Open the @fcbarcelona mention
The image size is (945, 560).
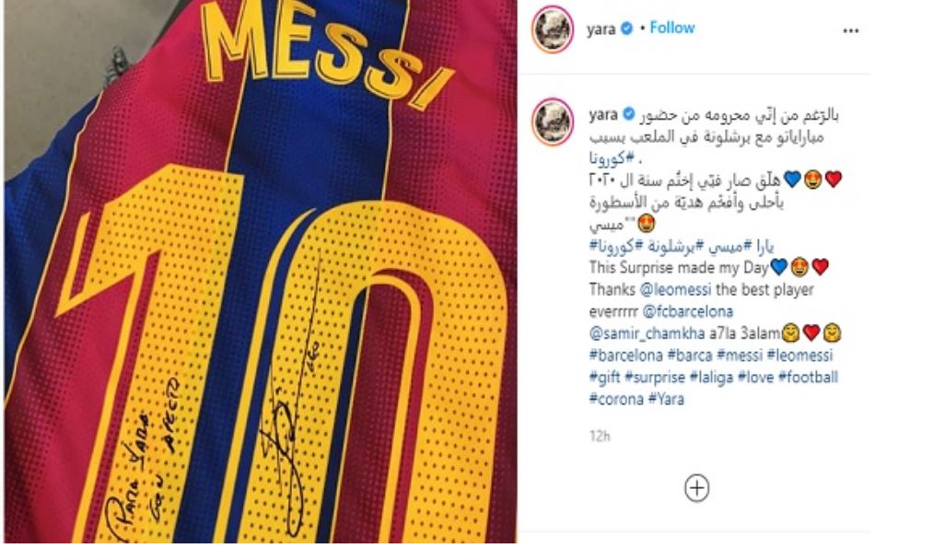click(688, 311)
